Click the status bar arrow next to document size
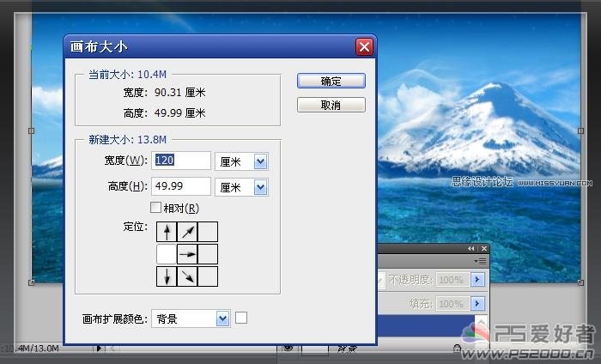Image resolution: width=601 pixels, height=364 pixels. (99, 349)
